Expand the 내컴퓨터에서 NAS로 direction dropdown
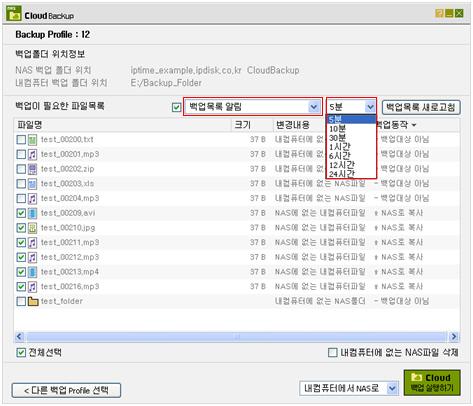 (349, 388)
